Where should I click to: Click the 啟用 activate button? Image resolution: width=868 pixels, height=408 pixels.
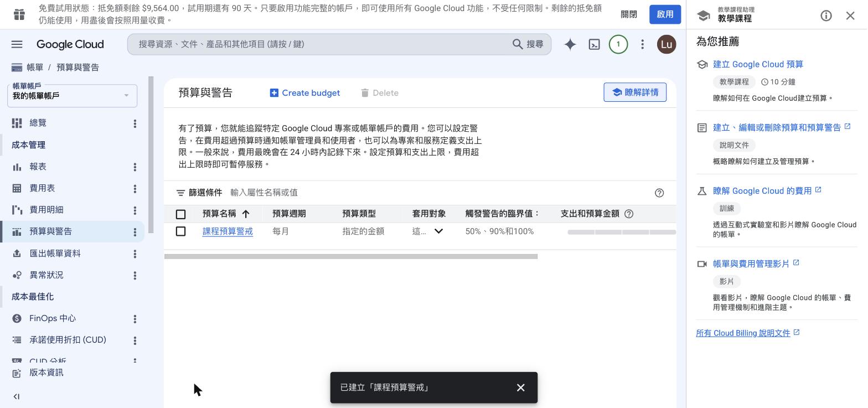coord(665,14)
